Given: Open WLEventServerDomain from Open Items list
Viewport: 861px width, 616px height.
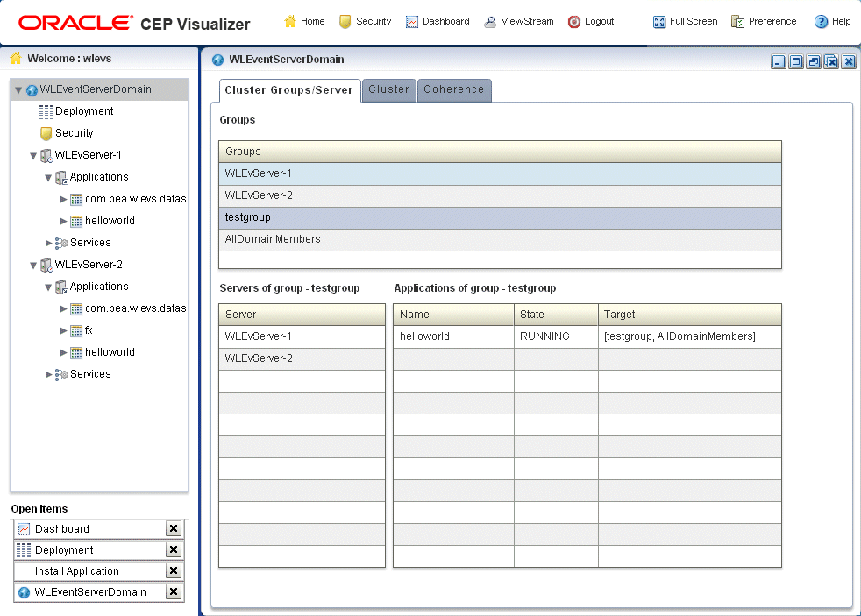Looking at the screenshot, I should coord(90,592).
